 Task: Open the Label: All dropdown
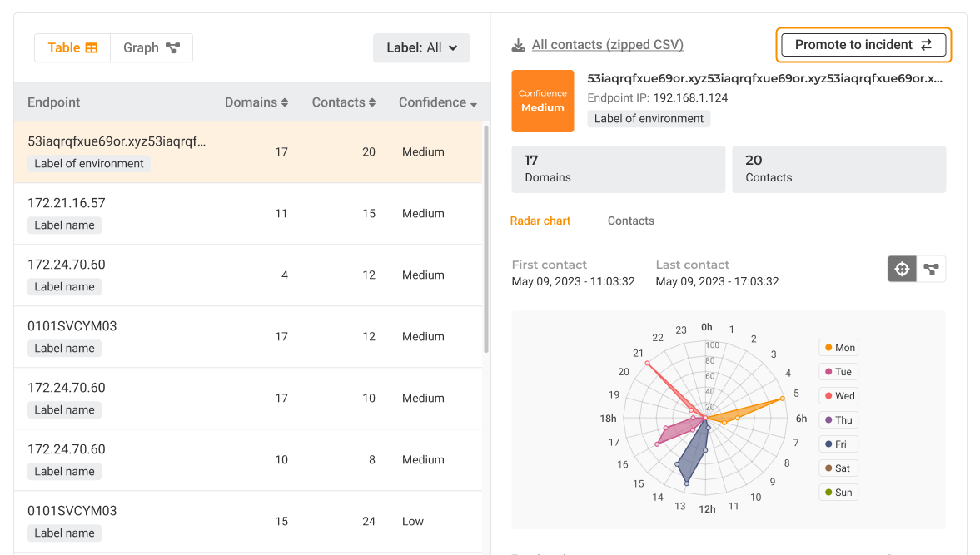click(x=422, y=48)
